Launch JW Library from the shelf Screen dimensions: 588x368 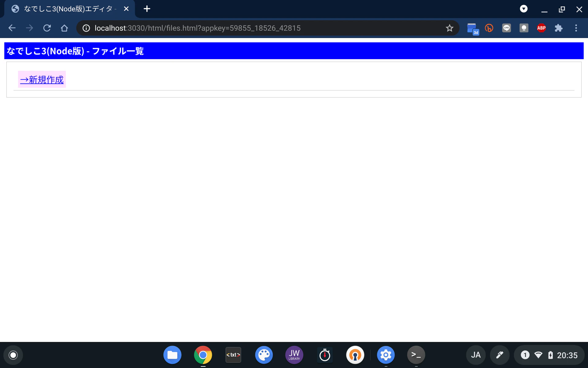point(294,355)
